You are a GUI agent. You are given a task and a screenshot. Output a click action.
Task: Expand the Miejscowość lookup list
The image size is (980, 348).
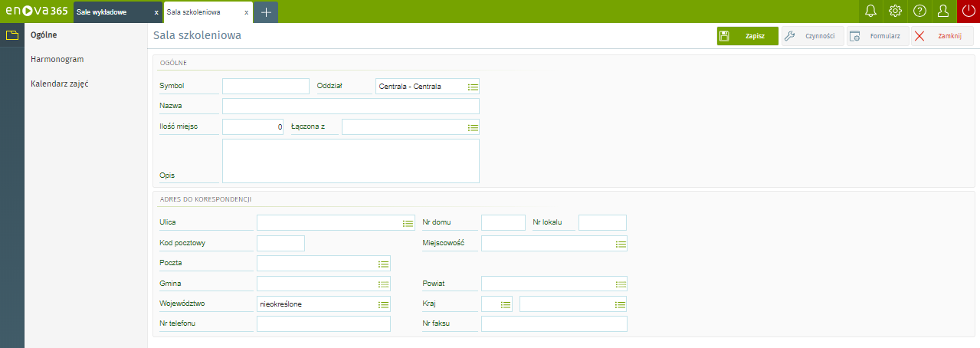pyautogui.click(x=620, y=244)
